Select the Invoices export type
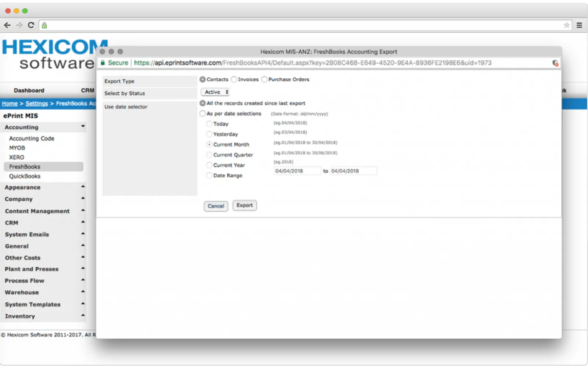Screen dimensions: 588x368 234,79
